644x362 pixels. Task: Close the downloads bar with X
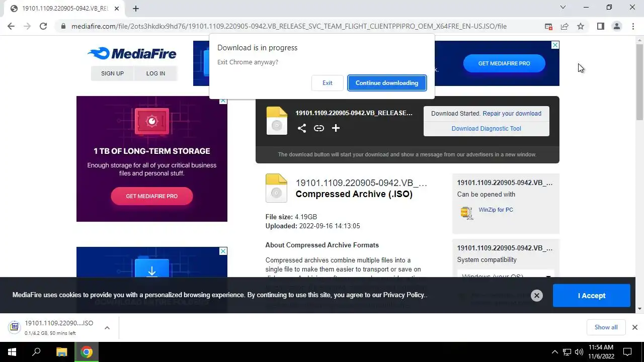pos(635,327)
